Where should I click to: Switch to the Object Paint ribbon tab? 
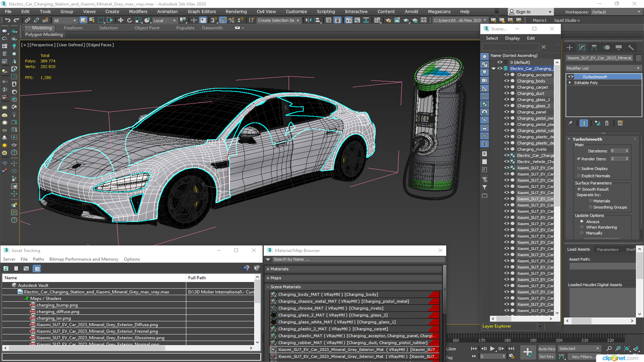pos(147,28)
